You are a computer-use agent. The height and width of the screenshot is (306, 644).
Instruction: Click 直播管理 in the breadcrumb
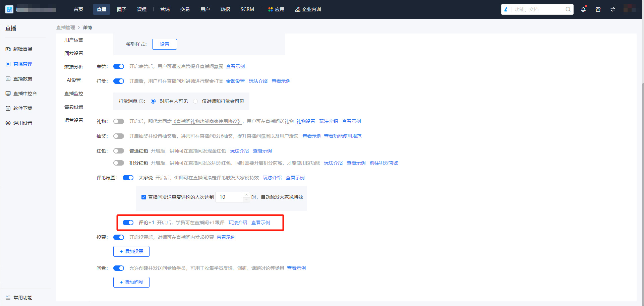(66, 27)
